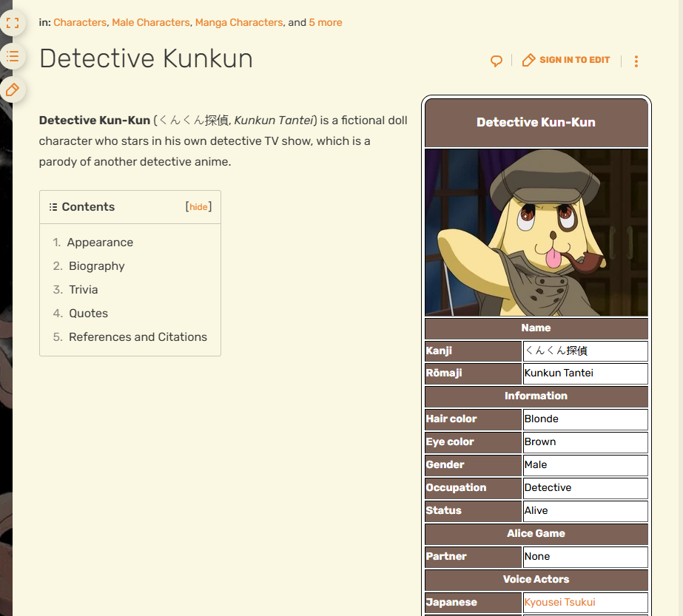Hide the Contents box
Screen dimensions: 683x616
click(198, 207)
